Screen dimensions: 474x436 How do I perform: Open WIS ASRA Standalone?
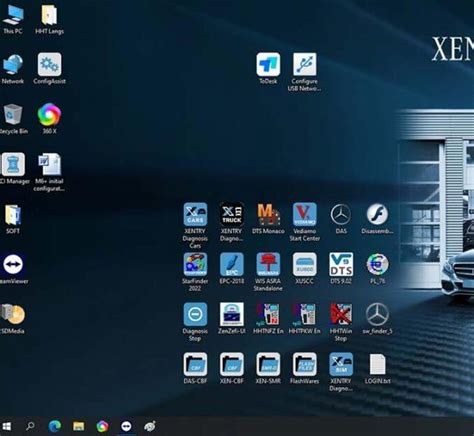[268, 272]
